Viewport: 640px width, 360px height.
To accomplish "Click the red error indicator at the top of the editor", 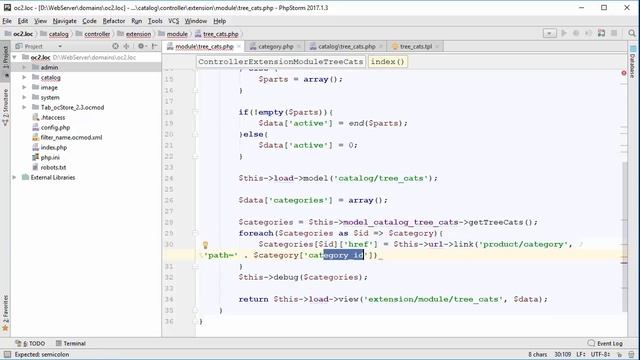I will [624, 73].
